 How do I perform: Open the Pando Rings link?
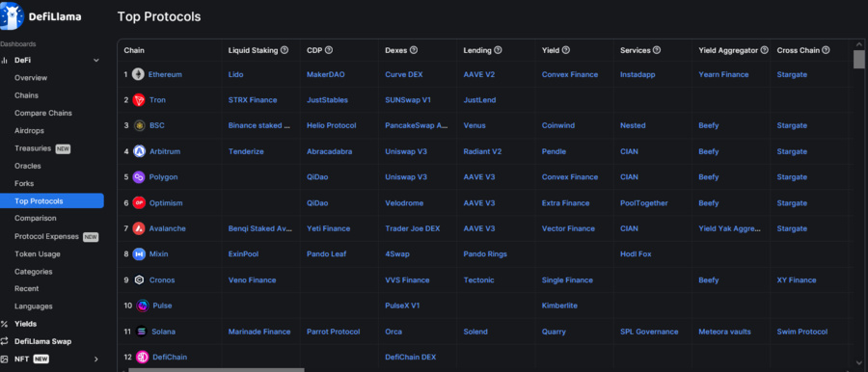click(x=485, y=254)
